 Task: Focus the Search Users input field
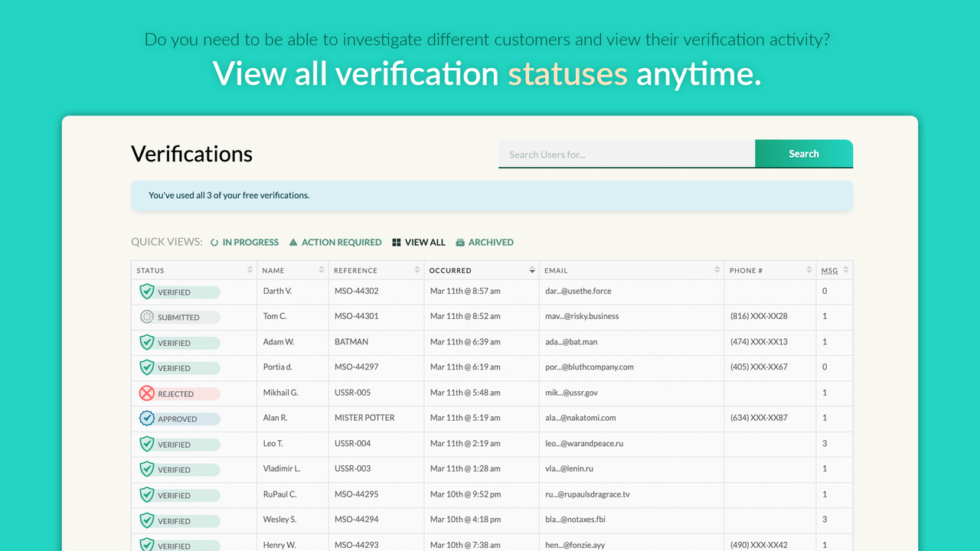(x=627, y=154)
